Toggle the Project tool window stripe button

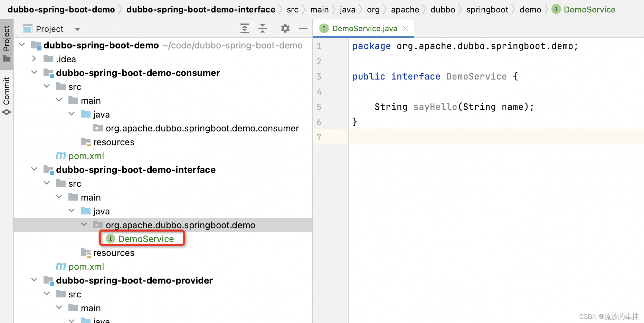coord(6,41)
